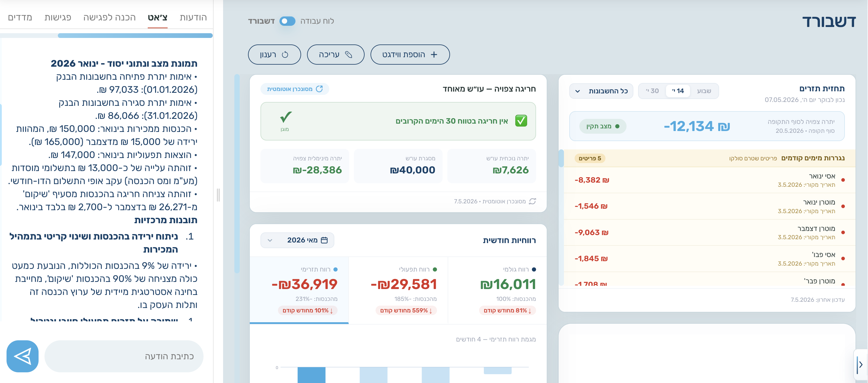Click the מוטרן ינואר row
Viewport: 868px width, 383px height.
[x=709, y=206]
